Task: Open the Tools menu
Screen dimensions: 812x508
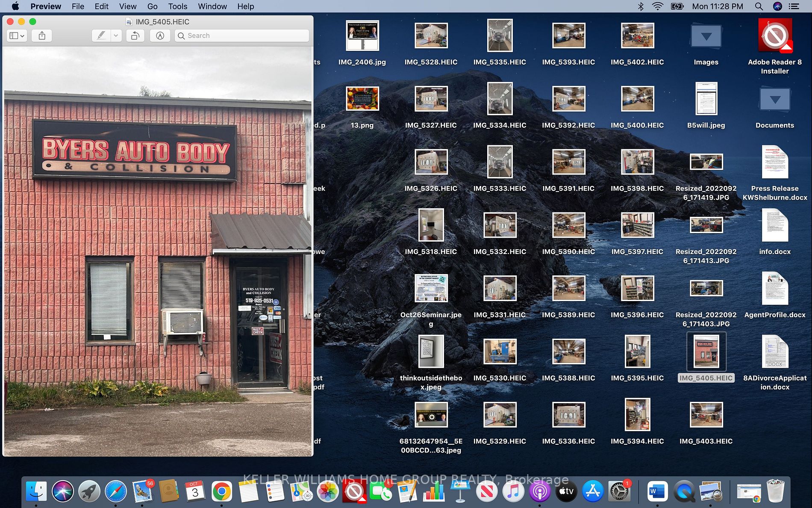Action: coord(178,6)
